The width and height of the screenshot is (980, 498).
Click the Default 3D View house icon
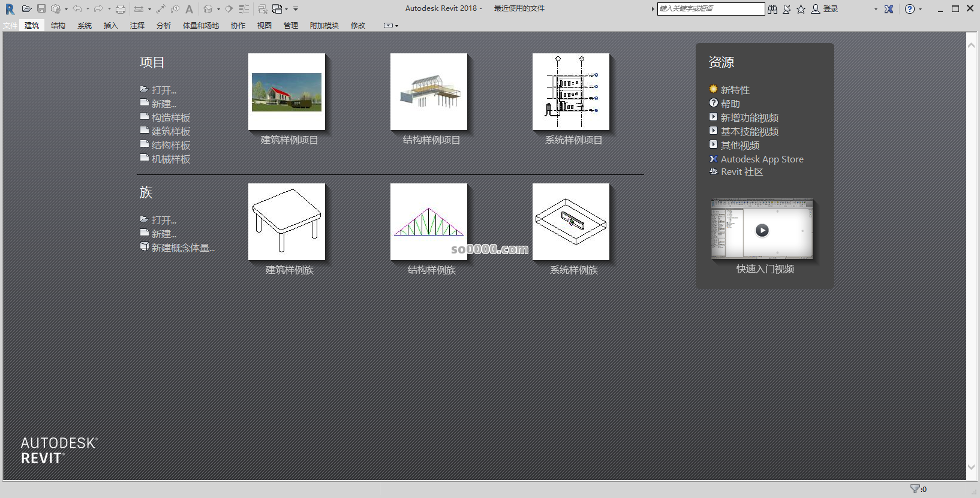(x=208, y=9)
